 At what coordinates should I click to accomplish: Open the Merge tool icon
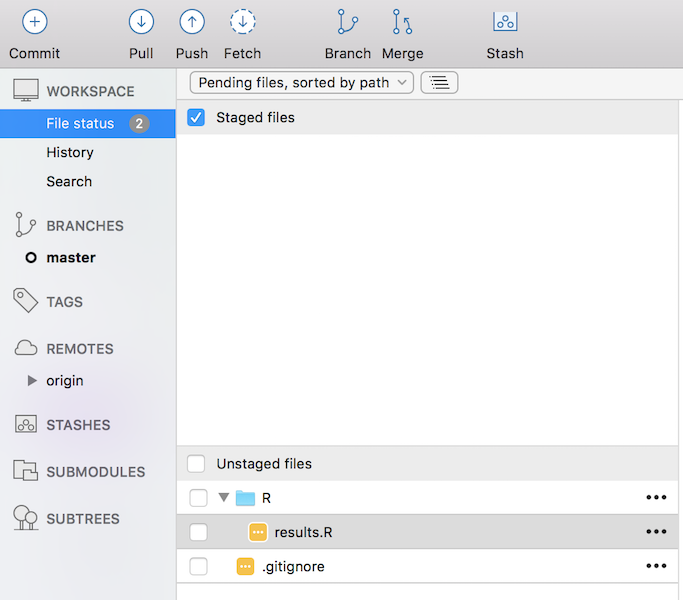[402, 21]
